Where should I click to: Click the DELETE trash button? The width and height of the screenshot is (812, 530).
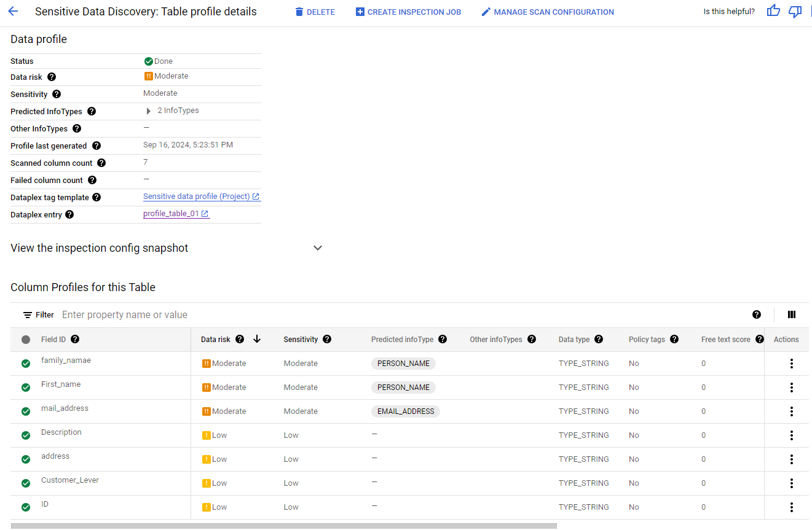(x=315, y=12)
